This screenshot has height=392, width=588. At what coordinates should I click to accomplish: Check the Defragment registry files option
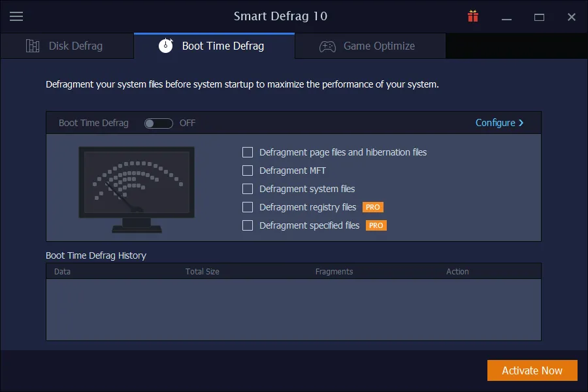248,207
